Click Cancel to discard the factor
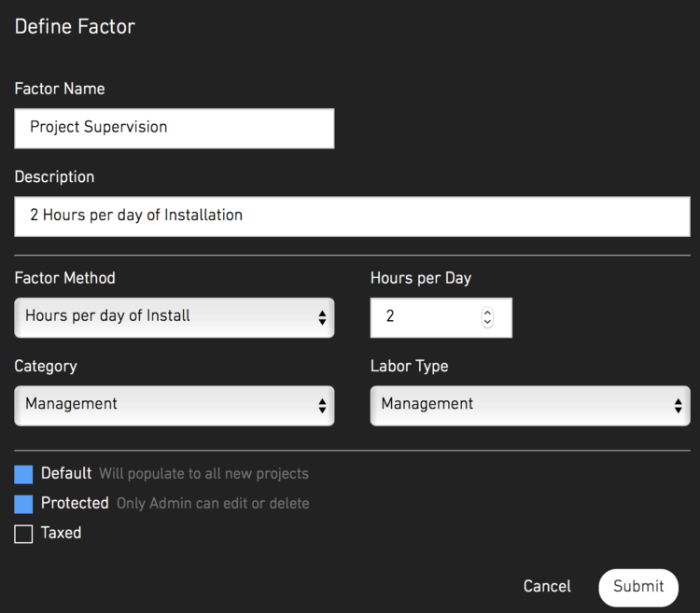This screenshot has height=613, width=700. point(547,586)
